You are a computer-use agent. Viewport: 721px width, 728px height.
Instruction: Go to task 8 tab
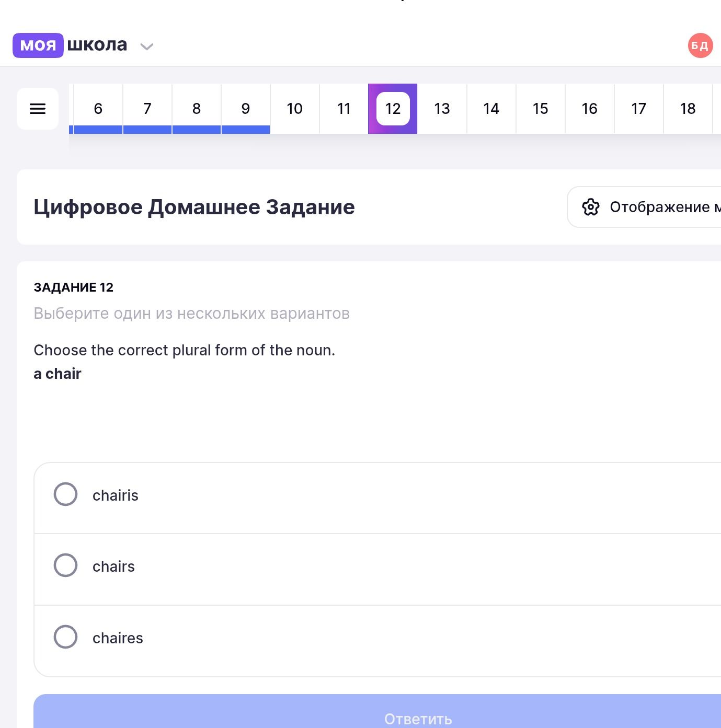point(197,109)
